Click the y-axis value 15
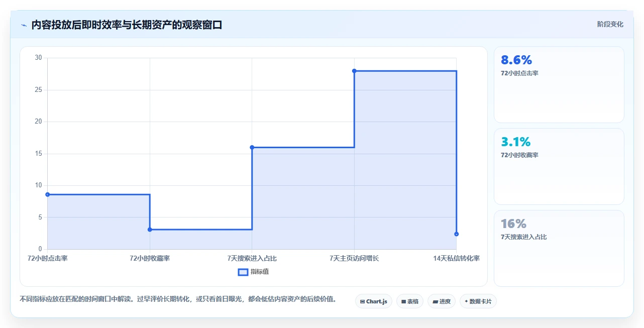This screenshot has width=644, height=328. 39,154
